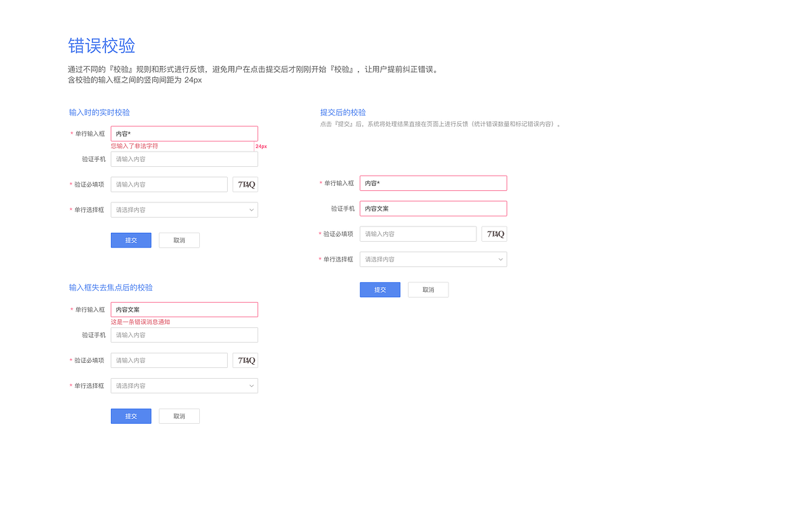Screen dimensions: 812x505
Task: Refresh captcha image in 输入框失去焦点后的校验 form
Action: 246,360
